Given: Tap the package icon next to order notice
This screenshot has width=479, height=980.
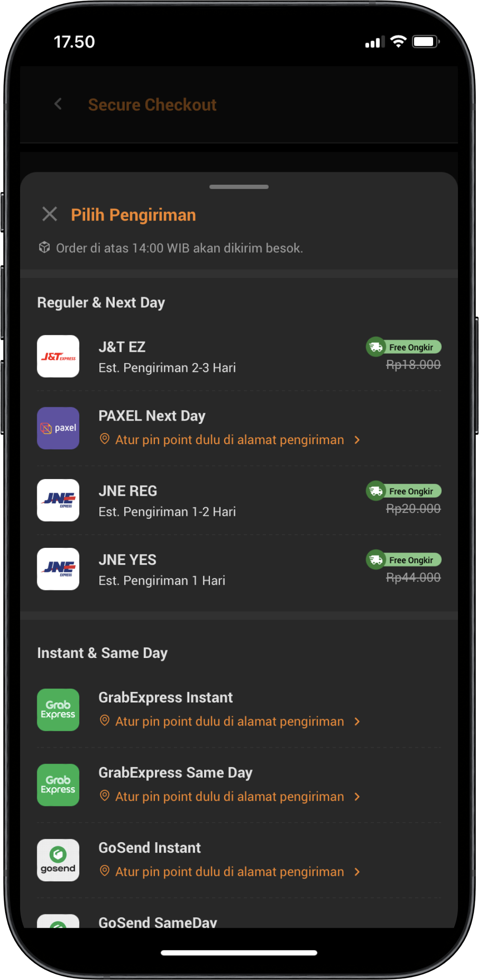Looking at the screenshot, I should click(x=44, y=247).
